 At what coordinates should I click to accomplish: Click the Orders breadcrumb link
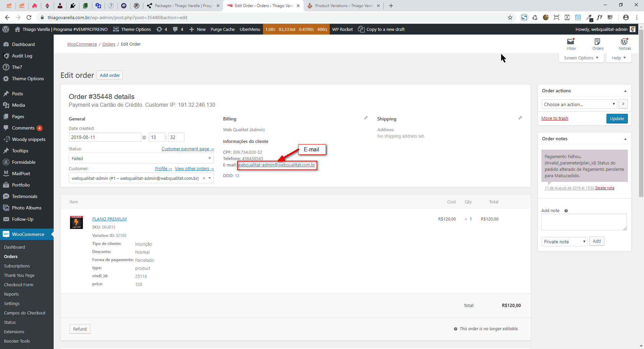click(x=109, y=44)
